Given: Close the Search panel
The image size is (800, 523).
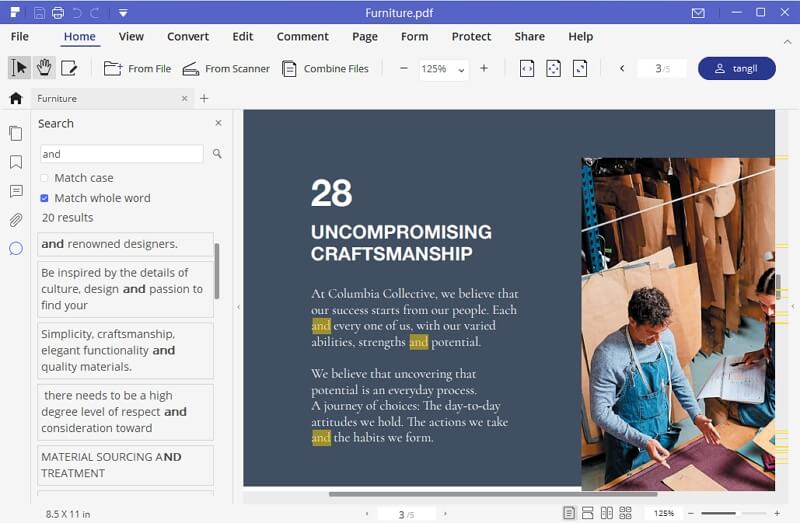Looking at the screenshot, I should (218, 123).
